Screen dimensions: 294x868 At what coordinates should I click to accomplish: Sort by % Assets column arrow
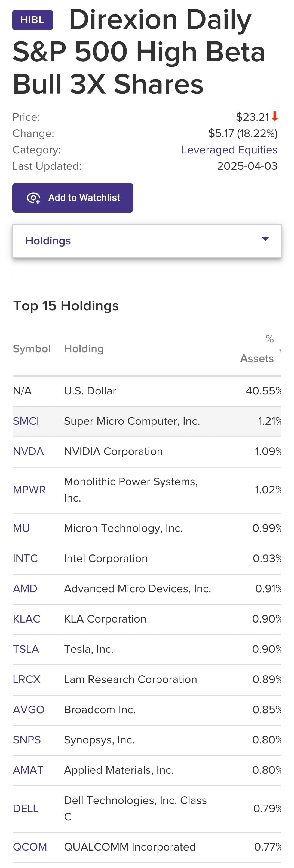click(280, 351)
